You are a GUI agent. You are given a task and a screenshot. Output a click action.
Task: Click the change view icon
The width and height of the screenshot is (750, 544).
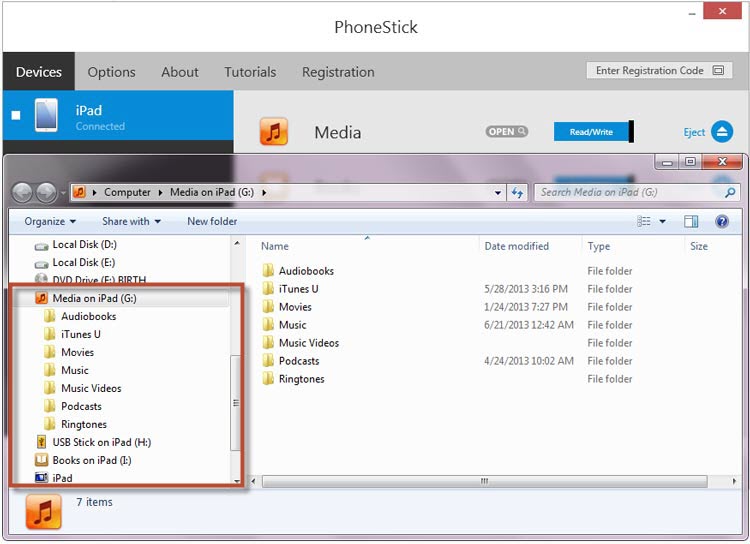644,221
